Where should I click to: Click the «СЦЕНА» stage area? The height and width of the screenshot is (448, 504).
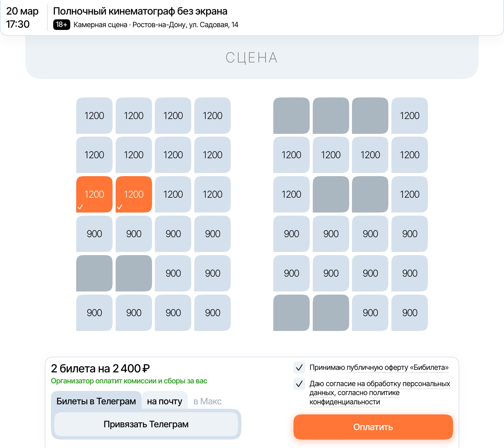(251, 58)
